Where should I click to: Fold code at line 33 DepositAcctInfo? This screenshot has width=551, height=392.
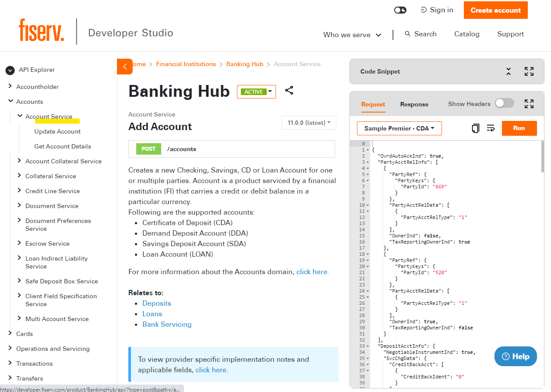pos(368,346)
